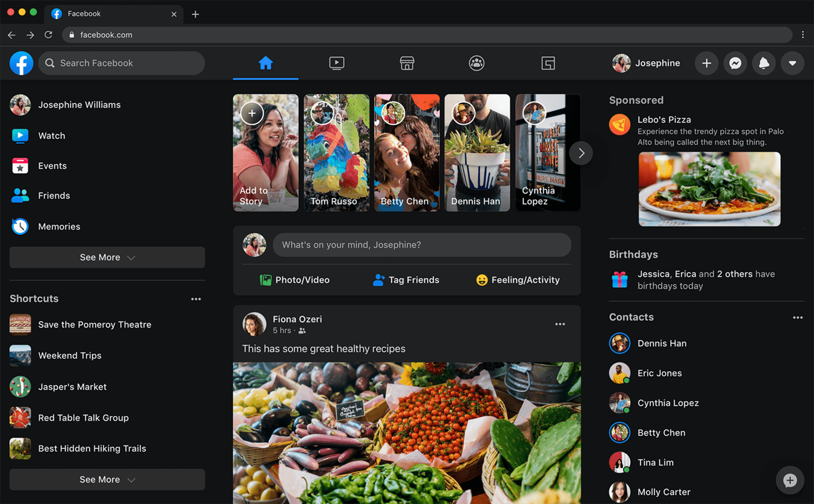Click the Add to Story card
This screenshot has height=504, width=814.
coord(266,153)
